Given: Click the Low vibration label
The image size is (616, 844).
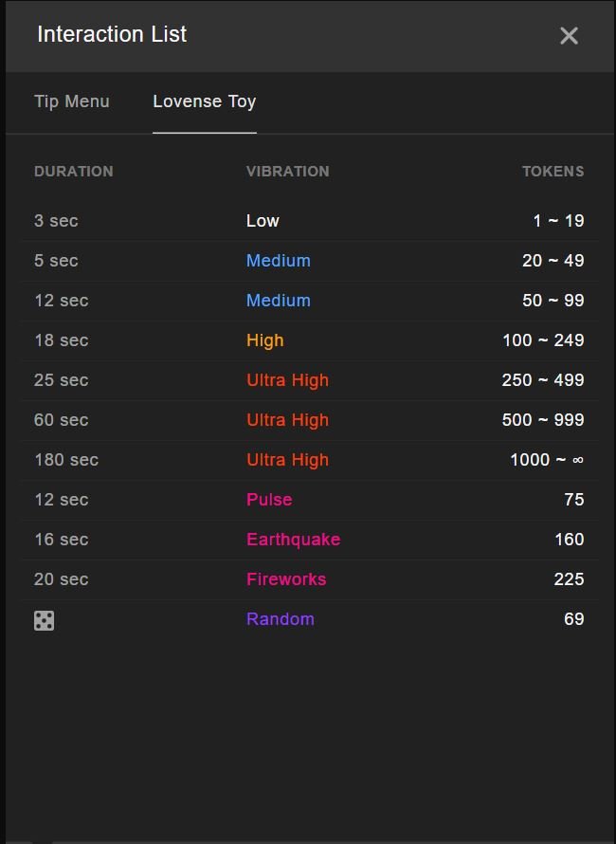Looking at the screenshot, I should tap(263, 221).
